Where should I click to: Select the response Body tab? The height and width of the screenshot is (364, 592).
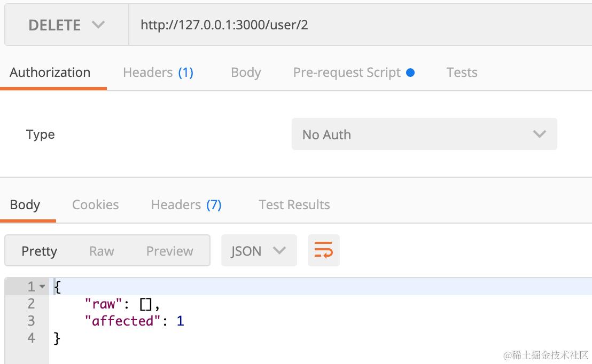pos(25,205)
